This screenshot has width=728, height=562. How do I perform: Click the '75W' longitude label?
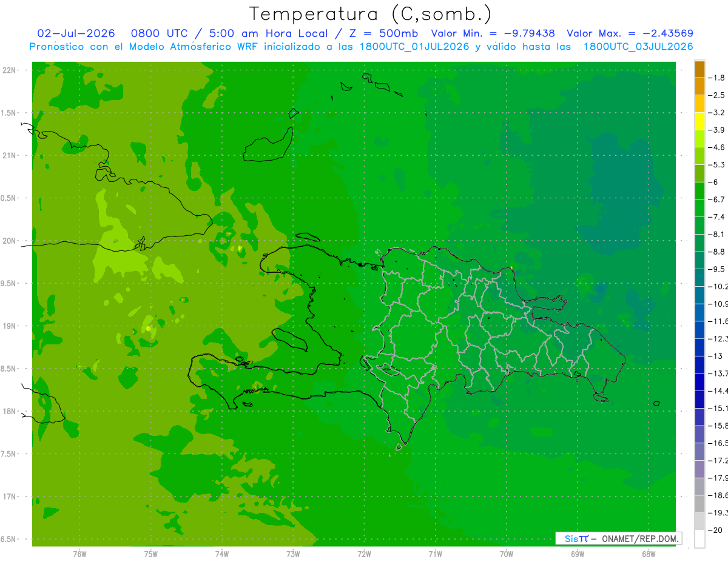[x=151, y=554]
